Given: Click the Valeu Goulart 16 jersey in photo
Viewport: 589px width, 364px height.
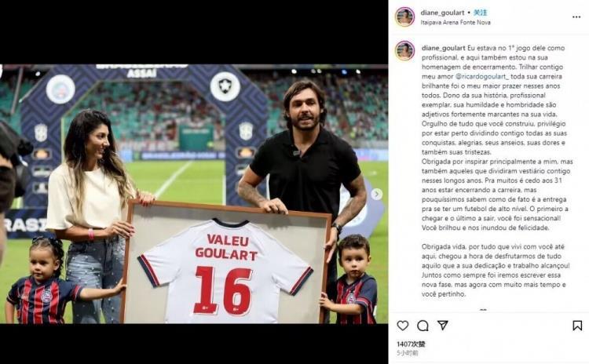Looking at the screenshot, I should click(x=225, y=271).
